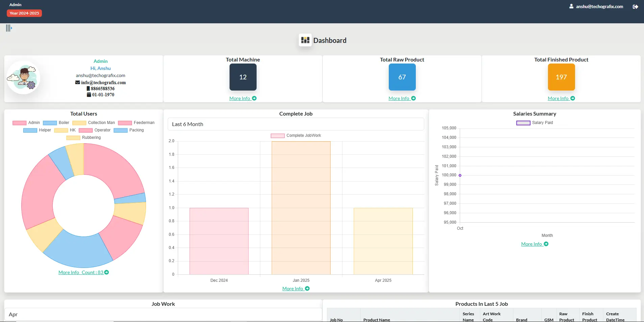Open More Info under Total Finished Product

561,98
